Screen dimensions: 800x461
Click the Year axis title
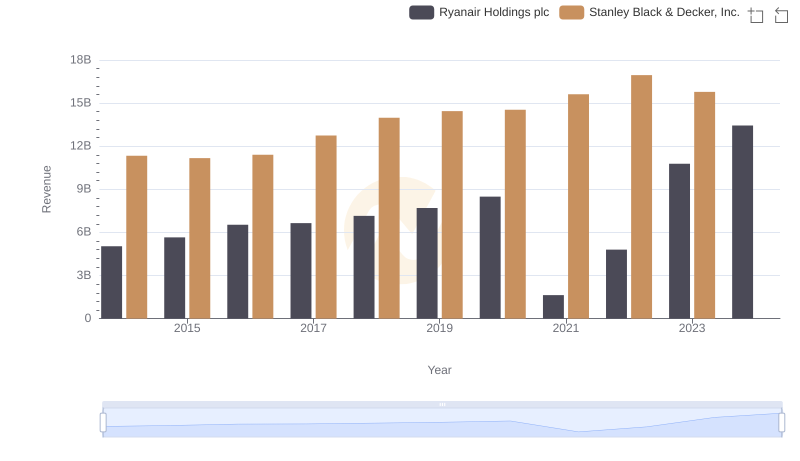pos(439,370)
